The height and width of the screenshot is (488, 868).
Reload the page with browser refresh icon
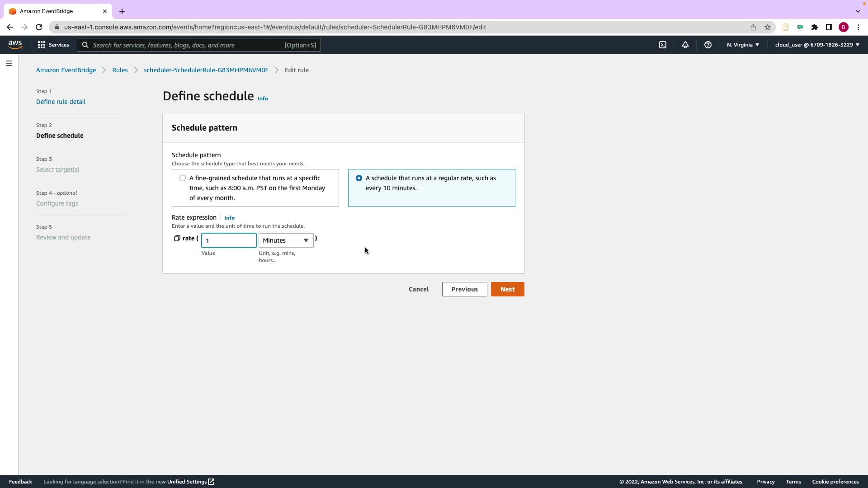coord(39,27)
